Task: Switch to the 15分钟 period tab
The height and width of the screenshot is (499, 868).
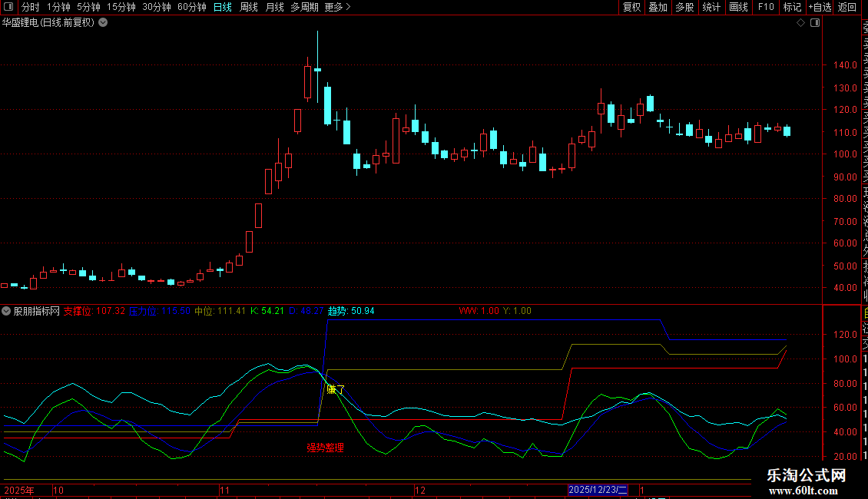Action: (121, 7)
